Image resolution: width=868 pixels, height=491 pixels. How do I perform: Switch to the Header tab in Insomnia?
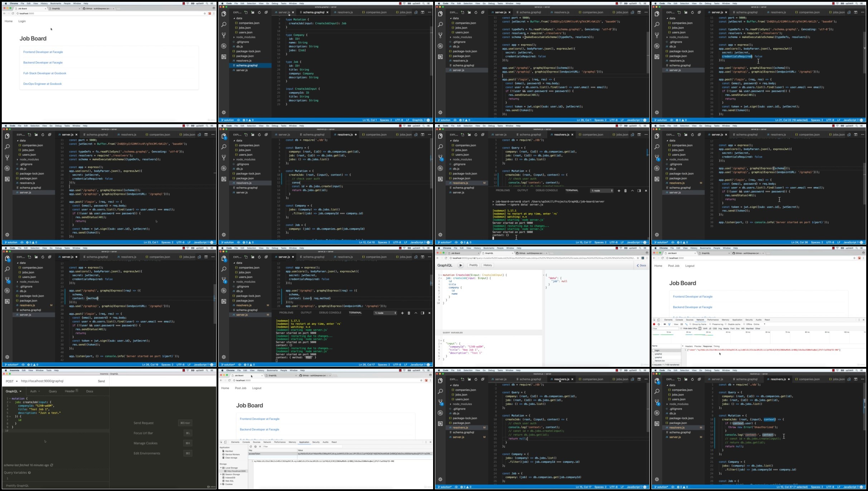pos(70,391)
